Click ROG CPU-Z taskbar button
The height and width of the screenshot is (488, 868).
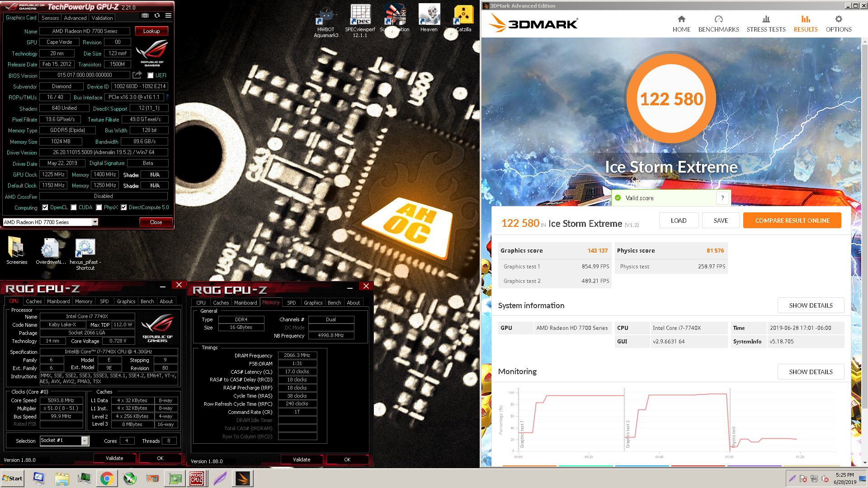tap(197, 479)
